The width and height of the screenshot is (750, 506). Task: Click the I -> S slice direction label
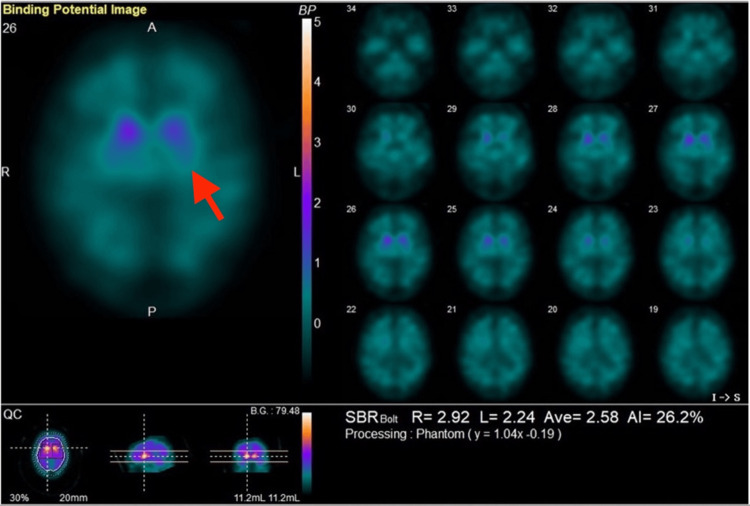726,397
